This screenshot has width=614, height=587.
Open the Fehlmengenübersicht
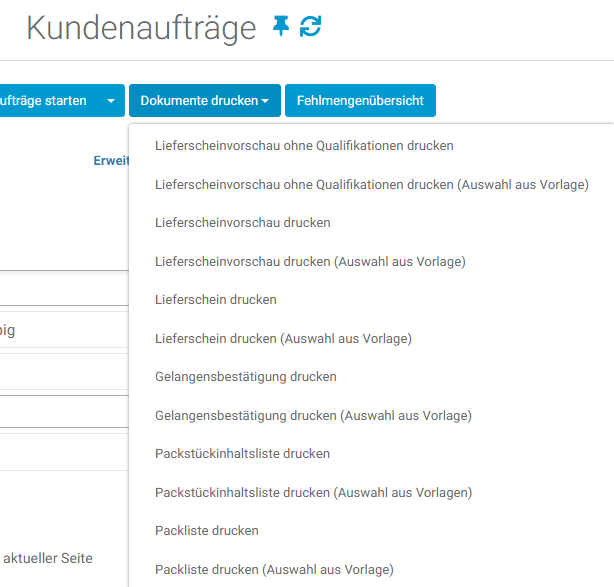pos(360,101)
